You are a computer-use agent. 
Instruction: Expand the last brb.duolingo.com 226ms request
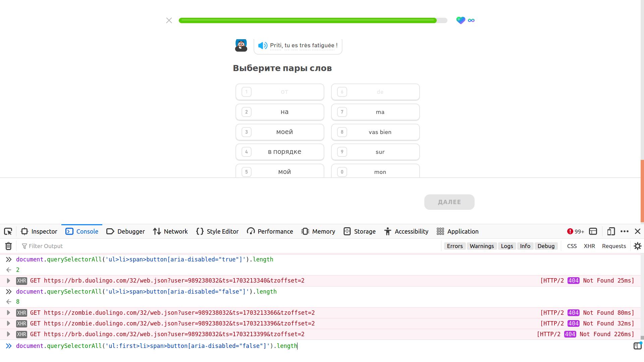pos(9,334)
